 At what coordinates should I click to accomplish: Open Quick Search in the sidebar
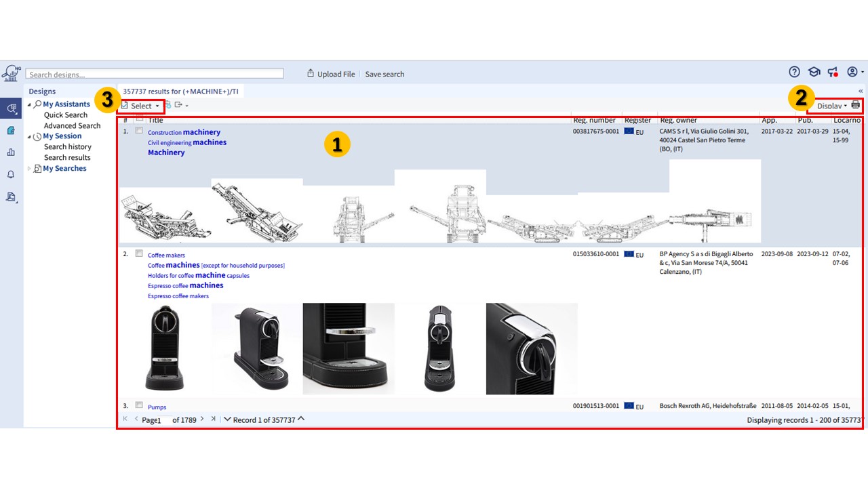(66, 115)
